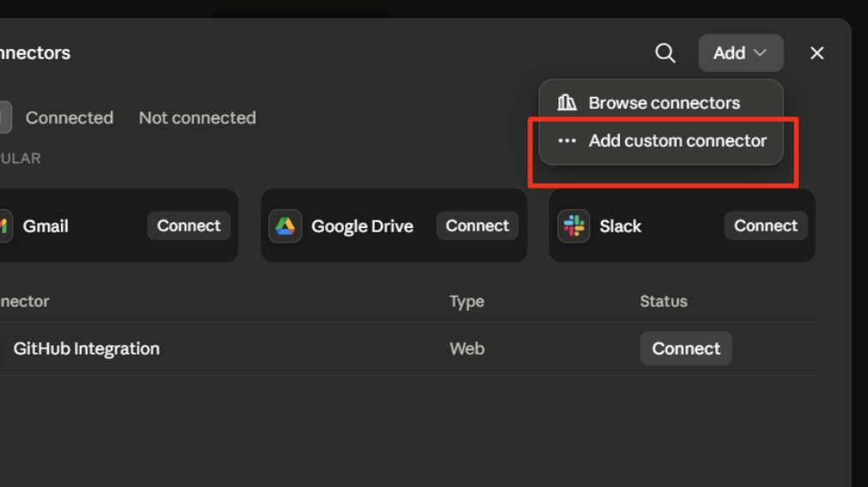Close the connectors dialog with X
This screenshot has width=868, height=487.
(x=817, y=53)
